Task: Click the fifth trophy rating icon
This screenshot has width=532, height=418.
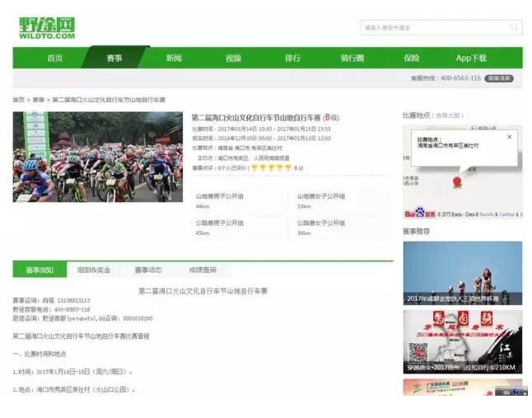Action: click(288, 167)
